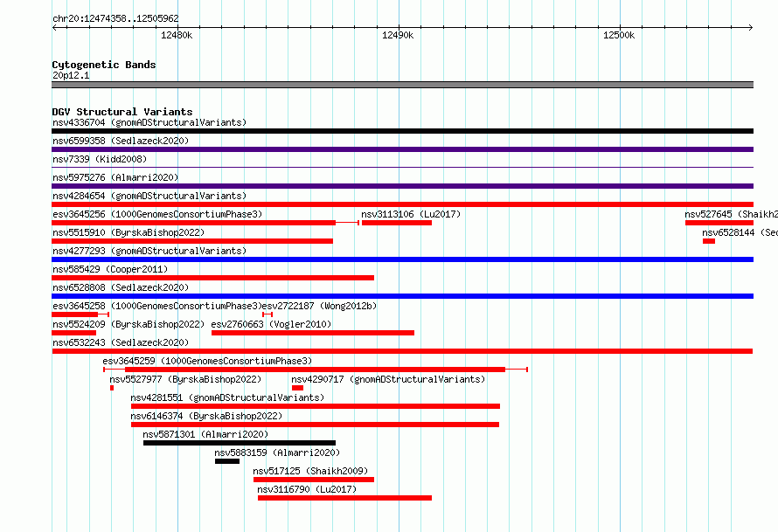Viewport: 778px width, 532px height.
Task: Open nsv517125 Shaikh2009 label
Action: point(310,471)
